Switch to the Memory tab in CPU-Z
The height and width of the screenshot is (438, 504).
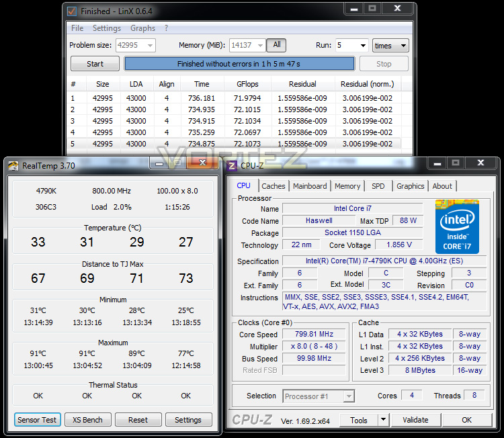tap(347, 186)
